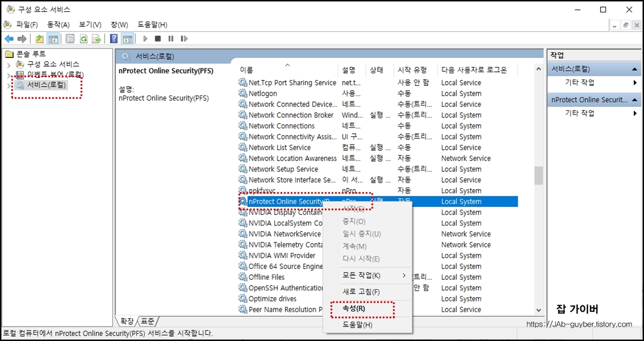Sort by the 이름 column header
This screenshot has width=644, height=341.
pyautogui.click(x=287, y=70)
